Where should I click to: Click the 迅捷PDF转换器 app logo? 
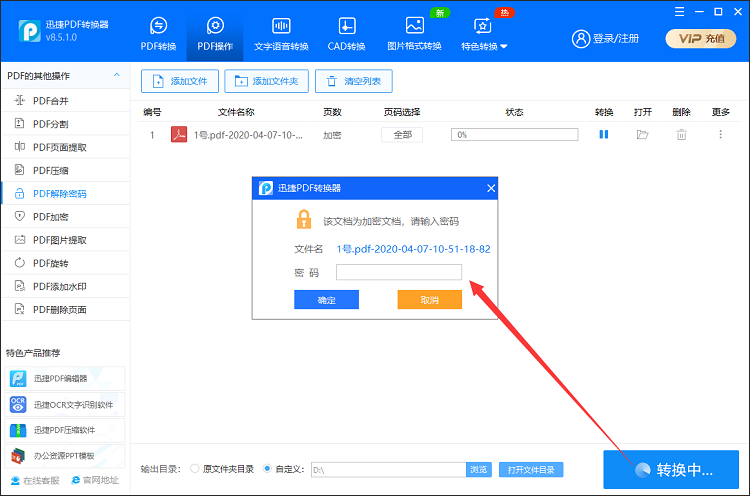(x=29, y=31)
